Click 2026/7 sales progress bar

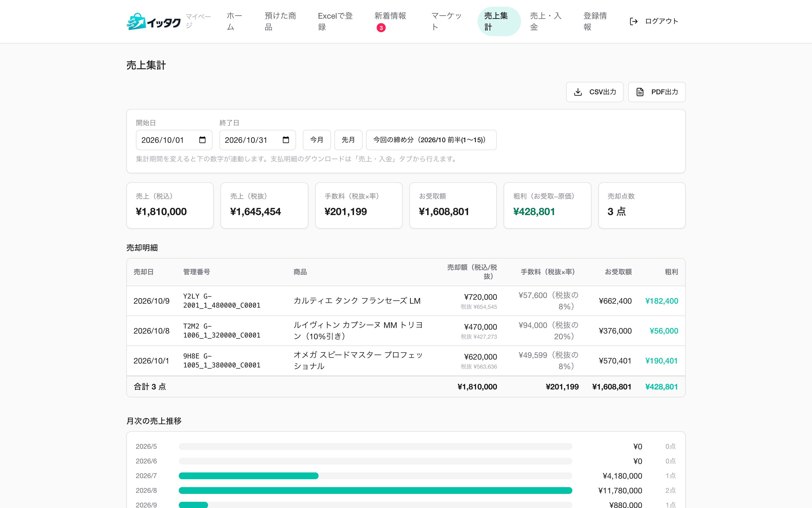pyautogui.click(x=376, y=476)
